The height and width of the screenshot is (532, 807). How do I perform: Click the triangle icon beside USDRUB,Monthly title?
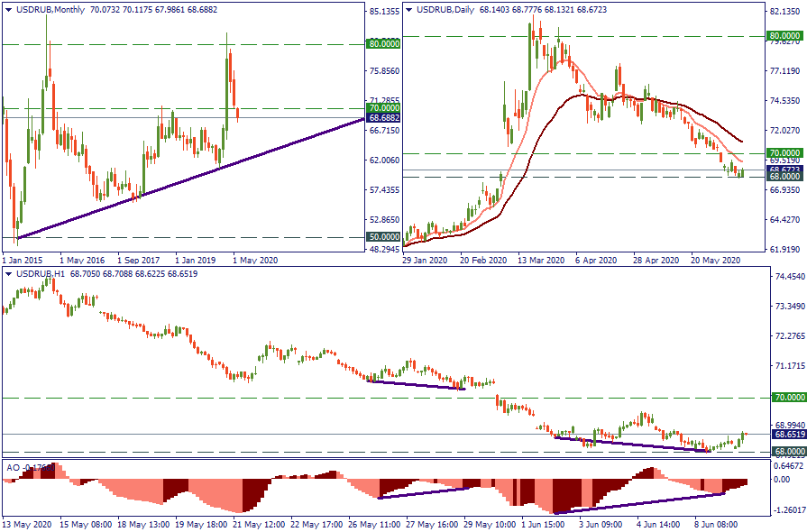point(6,9)
